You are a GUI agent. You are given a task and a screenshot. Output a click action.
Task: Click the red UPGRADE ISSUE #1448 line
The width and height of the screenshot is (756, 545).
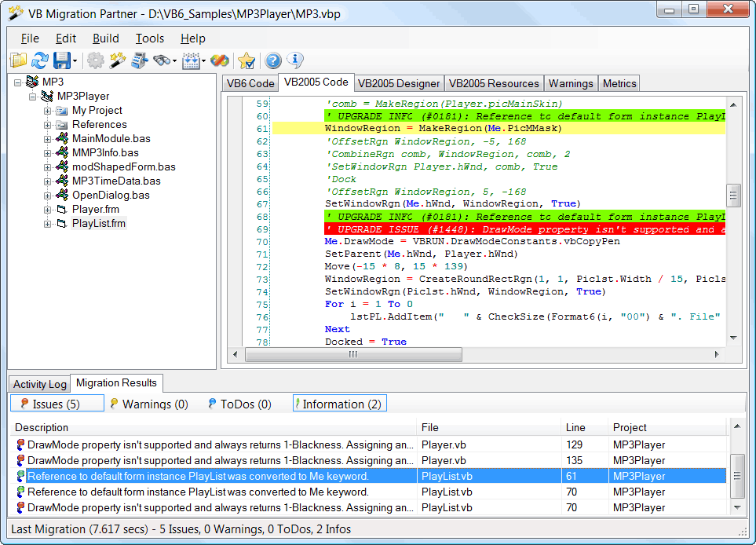pyautogui.click(x=524, y=229)
